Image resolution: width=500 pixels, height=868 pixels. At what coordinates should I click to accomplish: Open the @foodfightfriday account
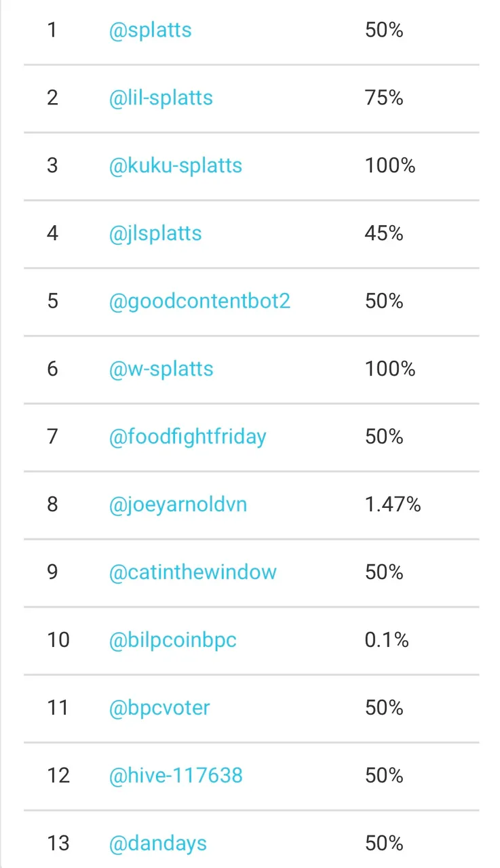[188, 437]
